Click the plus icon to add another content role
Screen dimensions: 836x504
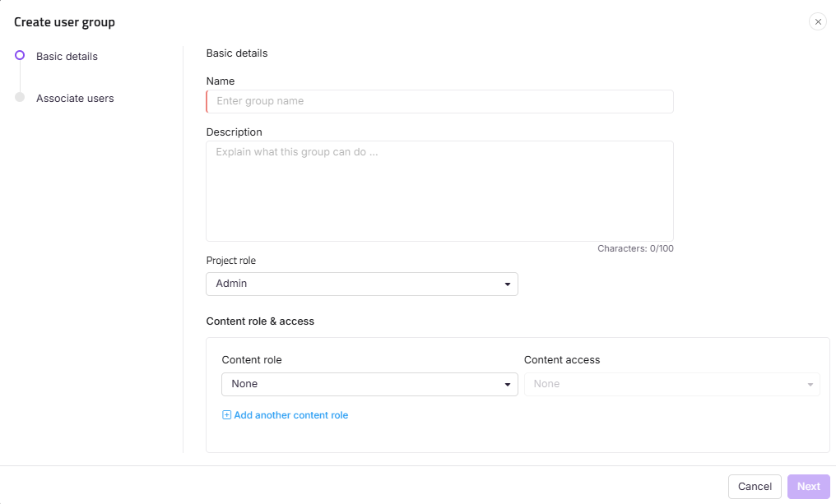point(226,415)
